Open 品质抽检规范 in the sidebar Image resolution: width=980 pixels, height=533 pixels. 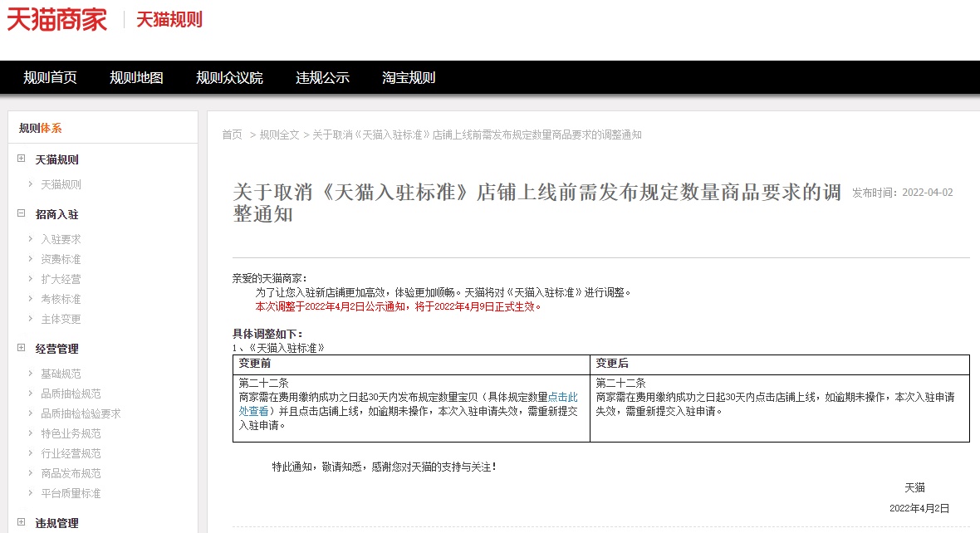click(71, 394)
